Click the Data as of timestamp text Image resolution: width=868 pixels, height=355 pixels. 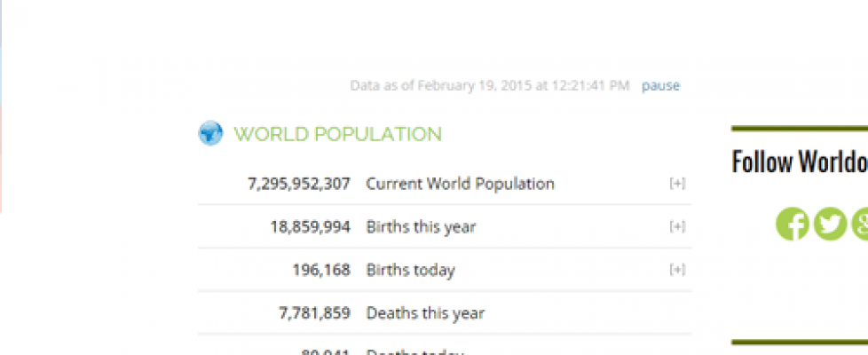tap(489, 86)
